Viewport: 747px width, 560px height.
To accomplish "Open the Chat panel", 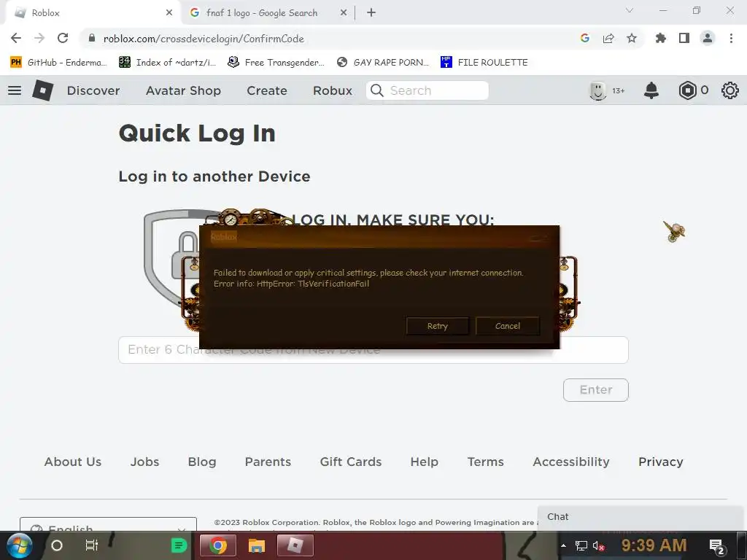I will [x=642, y=517].
